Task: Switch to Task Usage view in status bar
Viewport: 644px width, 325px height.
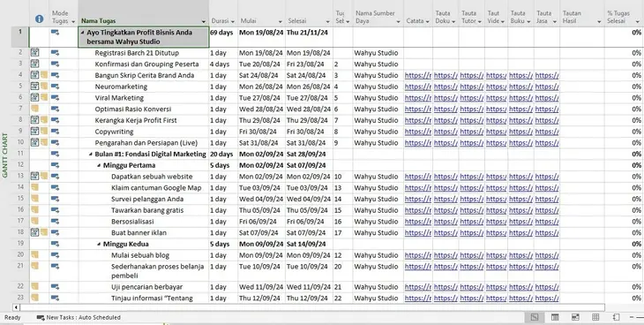Action: pos(555,317)
